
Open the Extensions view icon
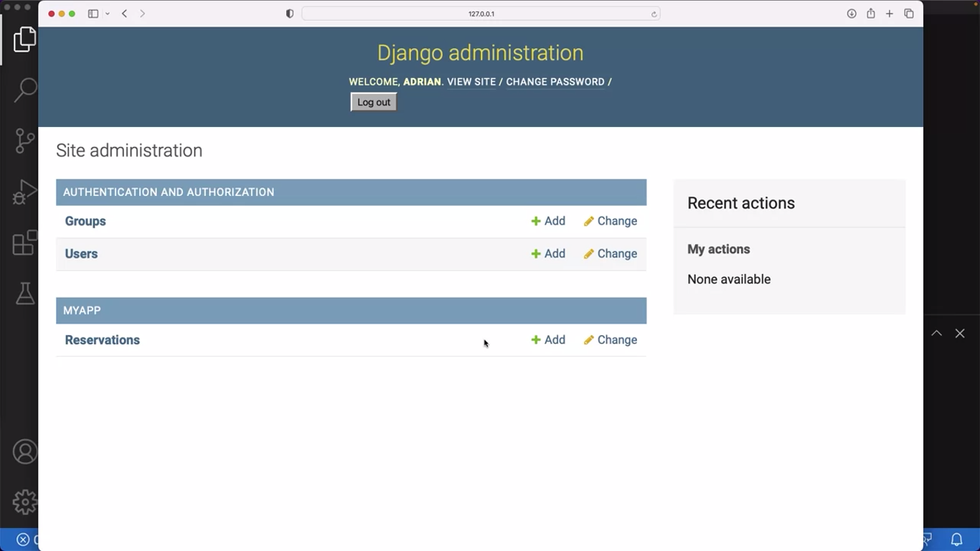coord(25,242)
